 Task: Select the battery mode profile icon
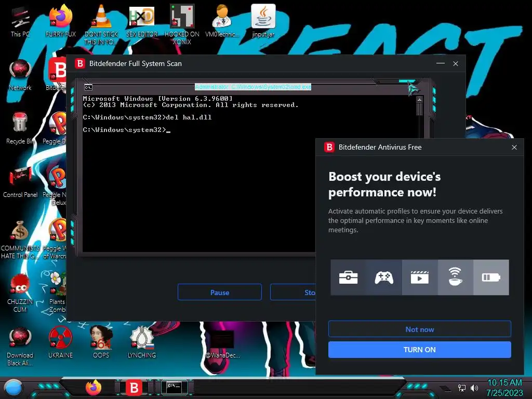491,277
